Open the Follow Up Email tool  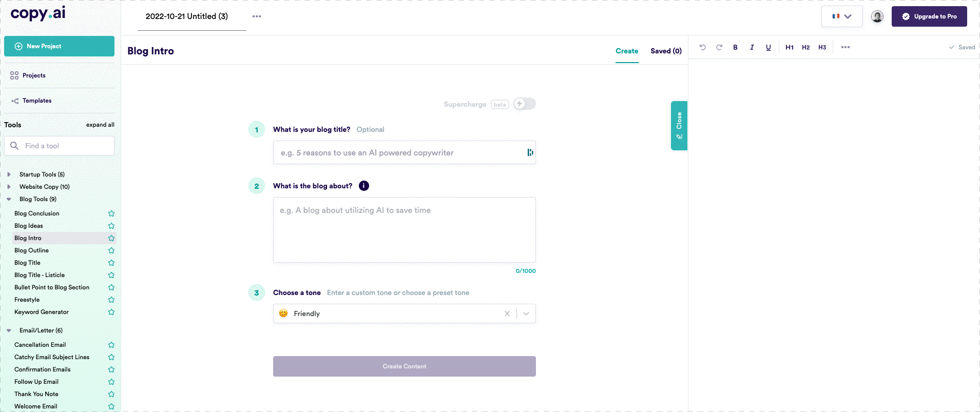point(36,382)
